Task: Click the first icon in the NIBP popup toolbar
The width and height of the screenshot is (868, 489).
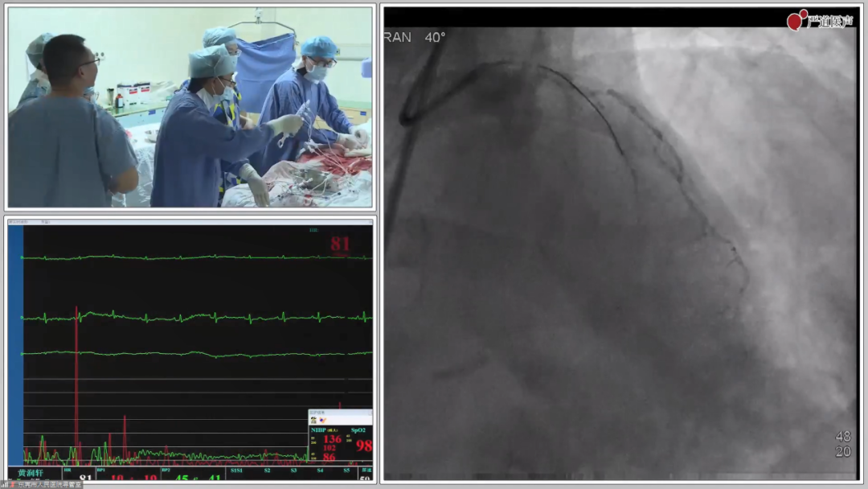Action: coord(313,420)
